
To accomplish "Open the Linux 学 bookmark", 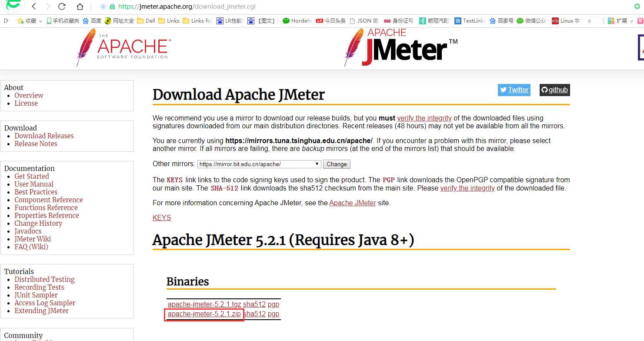I will click(x=566, y=20).
